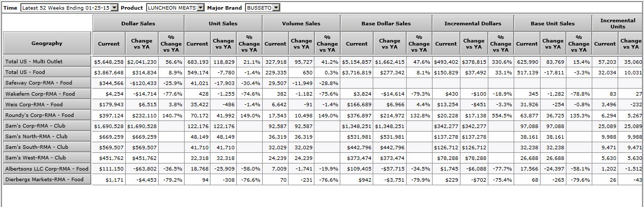Image resolution: width=644 pixels, height=207 pixels.
Task: Click the Total US - Food row label
Action: click(47, 72)
